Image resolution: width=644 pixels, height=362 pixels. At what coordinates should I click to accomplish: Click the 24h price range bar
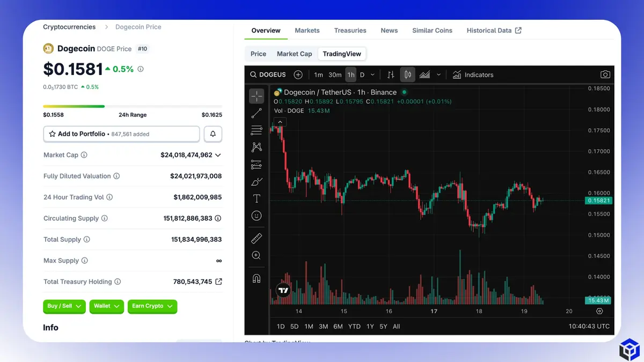(x=133, y=106)
